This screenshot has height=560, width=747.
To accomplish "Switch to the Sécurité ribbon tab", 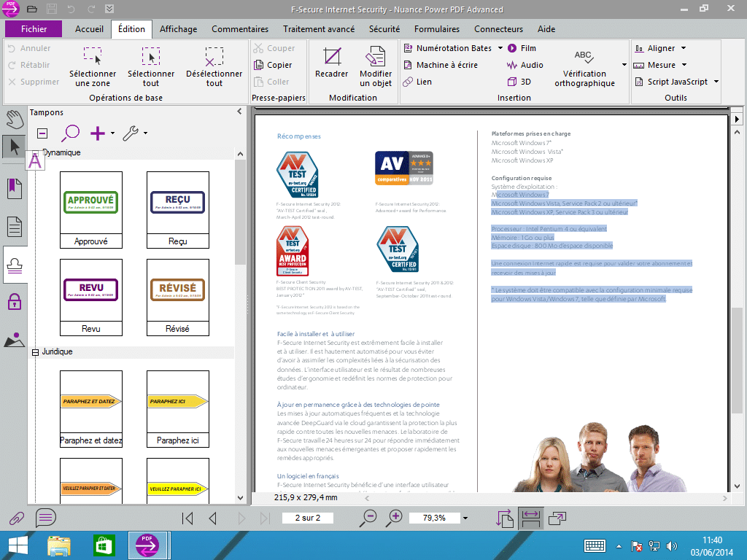I will pyautogui.click(x=384, y=29).
